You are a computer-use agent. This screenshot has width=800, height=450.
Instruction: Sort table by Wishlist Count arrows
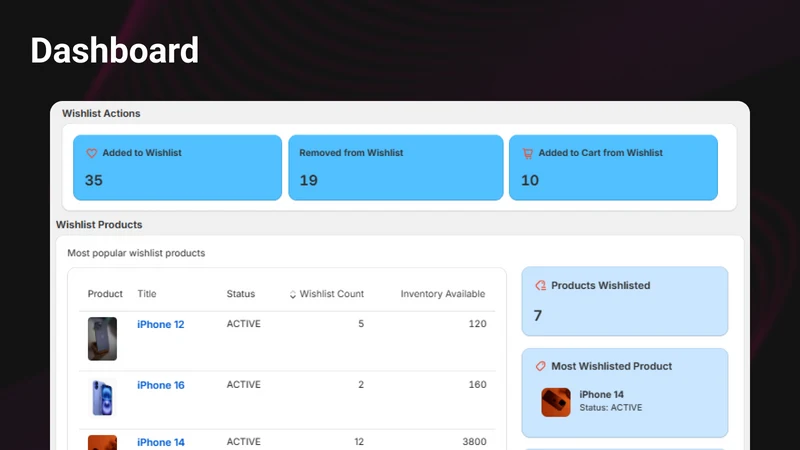pyautogui.click(x=292, y=294)
